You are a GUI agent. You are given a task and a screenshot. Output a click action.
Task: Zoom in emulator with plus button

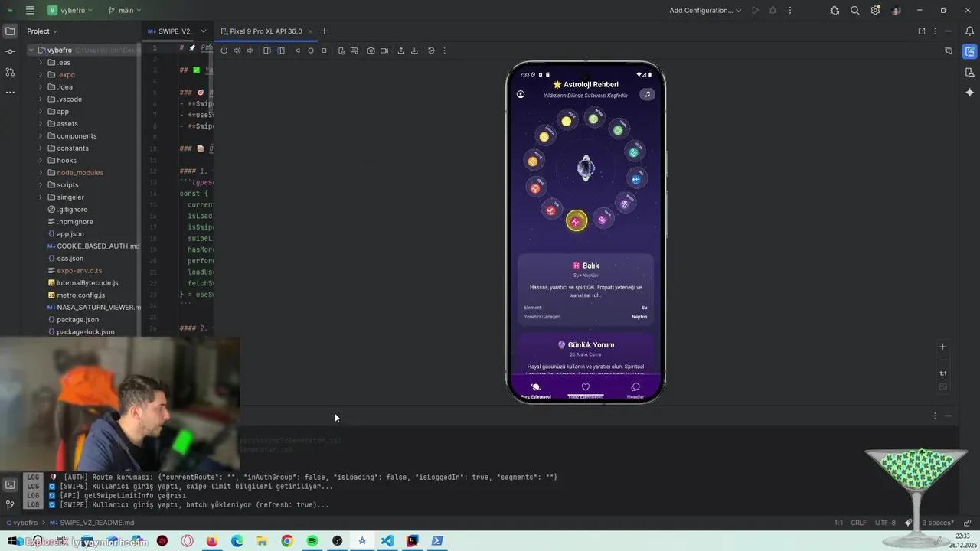point(943,347)
